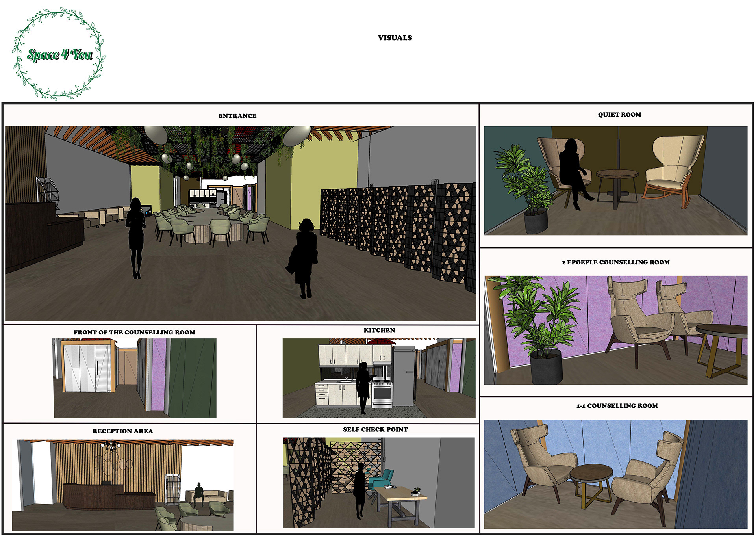
Task: Select the 1-1 Counselling Room render
Action: [615, 474]
